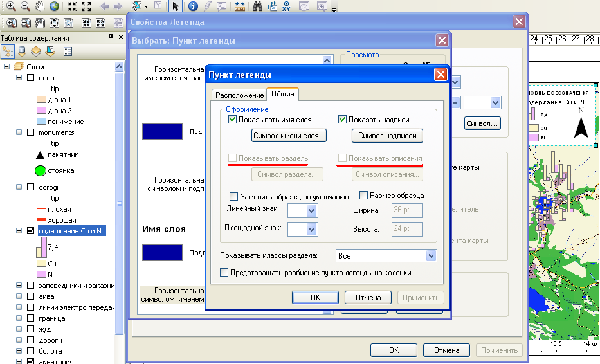Open Показывать классы раздела combo box

(386, 256)
